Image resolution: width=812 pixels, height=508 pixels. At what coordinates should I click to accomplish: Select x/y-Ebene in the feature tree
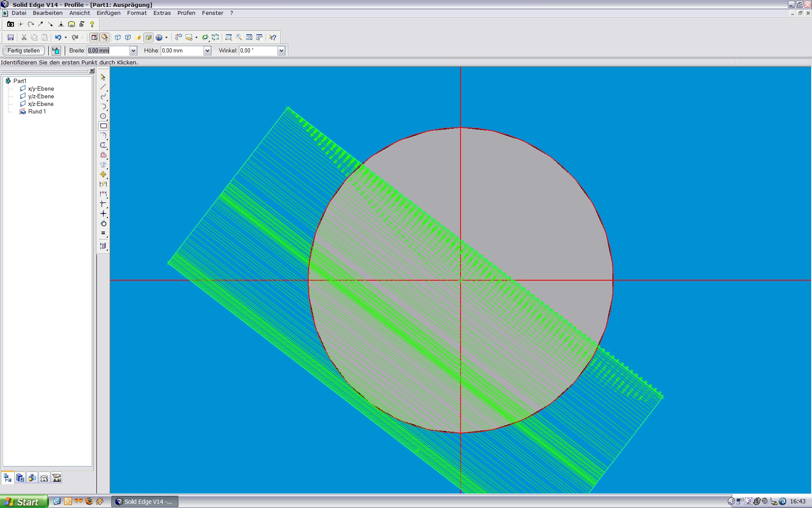coord(41,88)
